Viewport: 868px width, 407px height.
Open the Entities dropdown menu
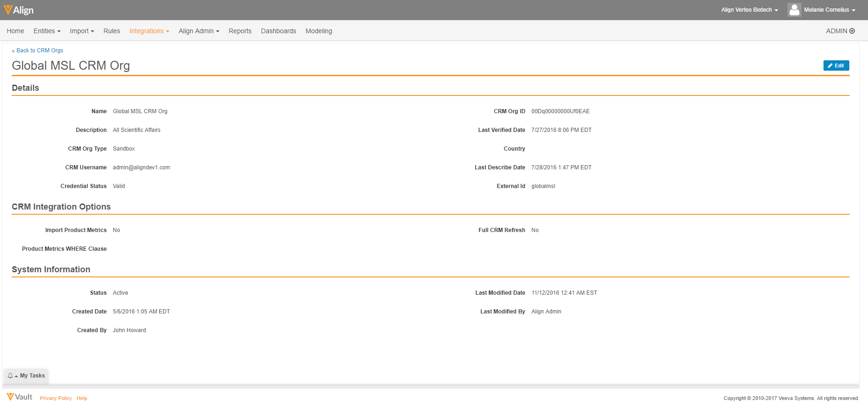point(47,31)
